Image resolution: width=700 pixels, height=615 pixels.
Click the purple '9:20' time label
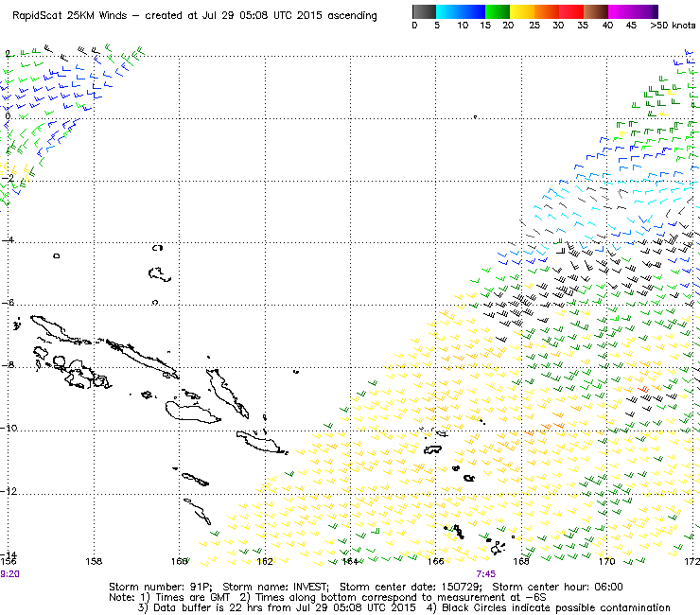tap(9, 574)
